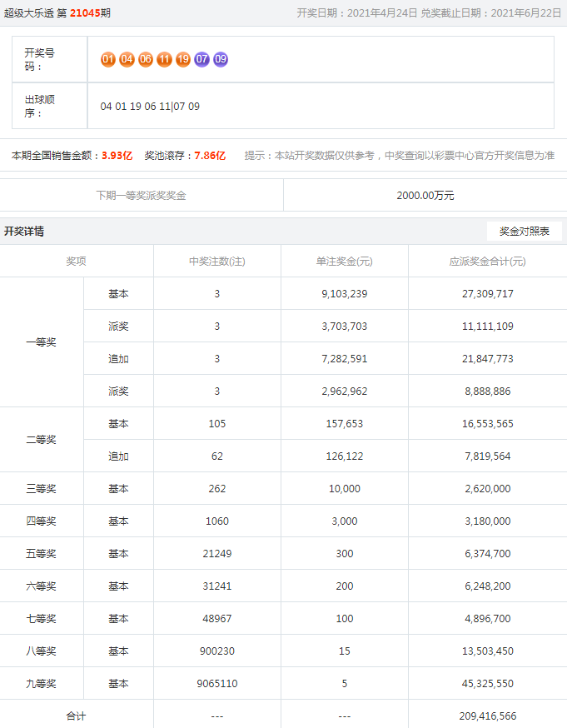Click the total payout 11,111,109
Image resolution: width=567 pixels, height=728 pixels.
(x=488, y=327)
